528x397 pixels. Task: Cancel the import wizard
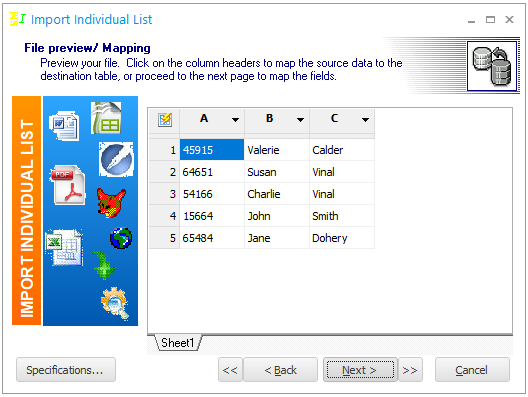click(x=472, y=370)
